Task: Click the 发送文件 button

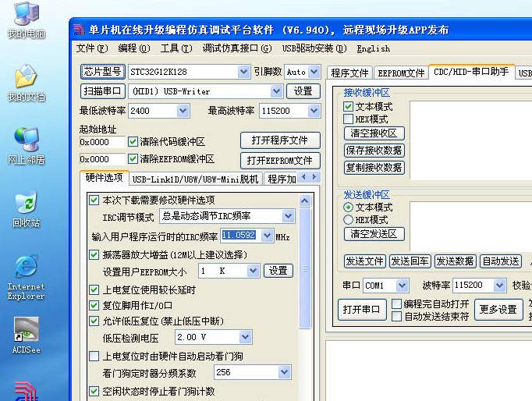Action: click(x=365, y=261)
